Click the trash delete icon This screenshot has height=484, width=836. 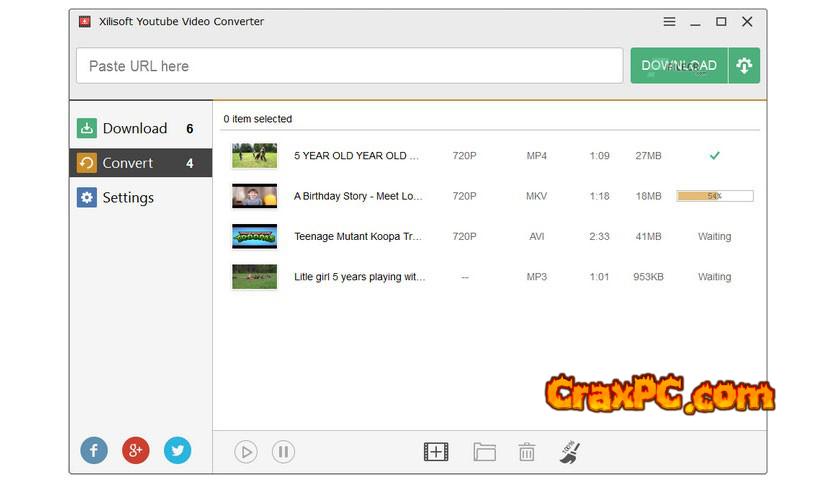(x=526, y=452)
